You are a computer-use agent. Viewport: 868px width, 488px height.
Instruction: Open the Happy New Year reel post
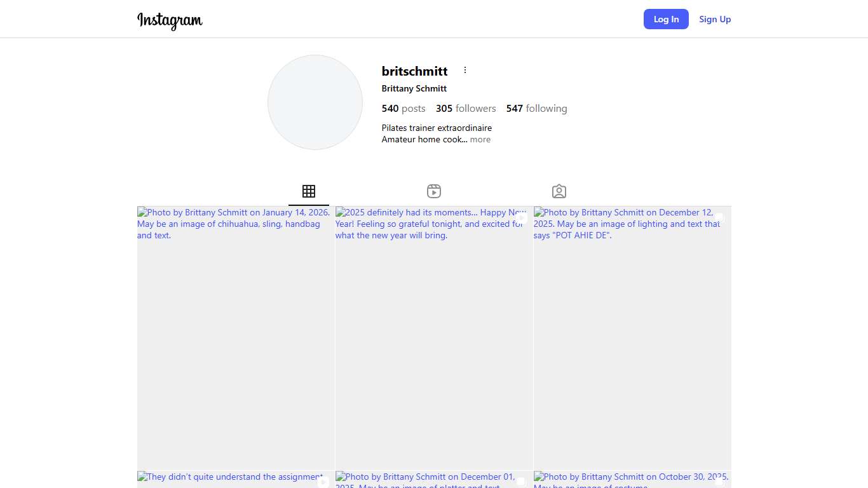434,338
